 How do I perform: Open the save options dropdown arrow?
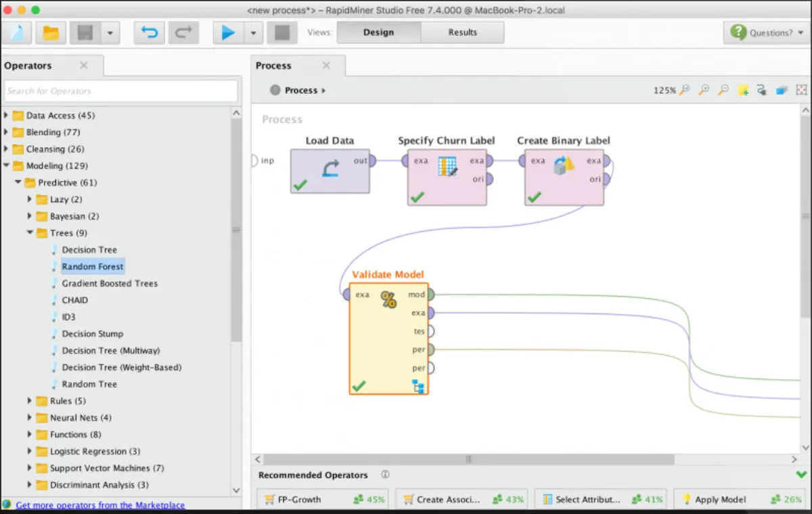click(110, 33)
